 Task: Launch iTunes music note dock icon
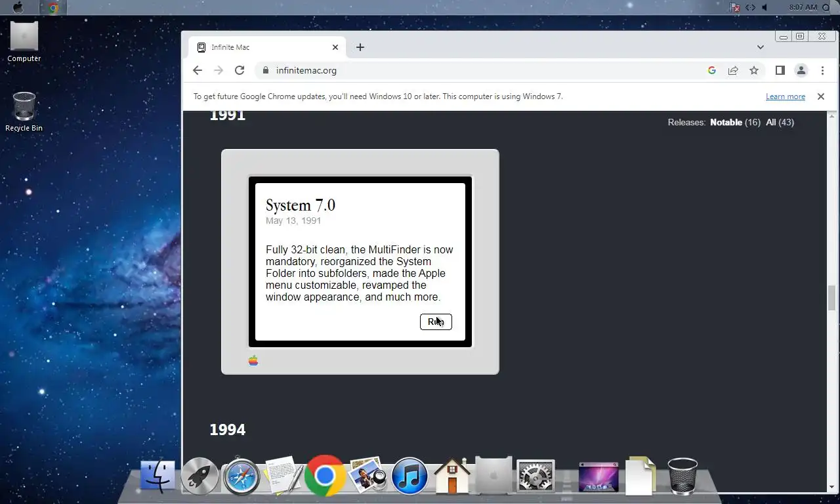409,476
